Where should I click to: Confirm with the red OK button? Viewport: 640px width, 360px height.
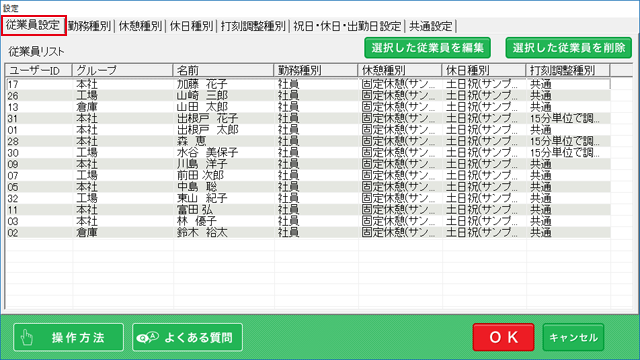[x=503, y=337]
